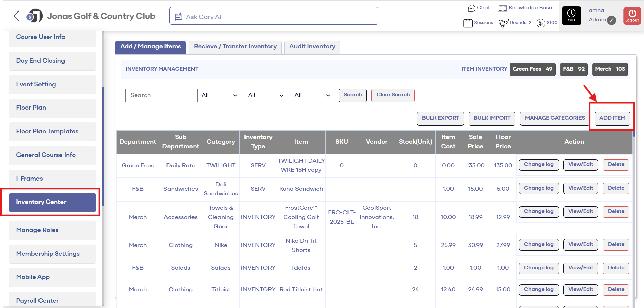This screenshot has height=308, width=644.
Task: Click the inventory Search input field
Action: [x=159, y=95]
